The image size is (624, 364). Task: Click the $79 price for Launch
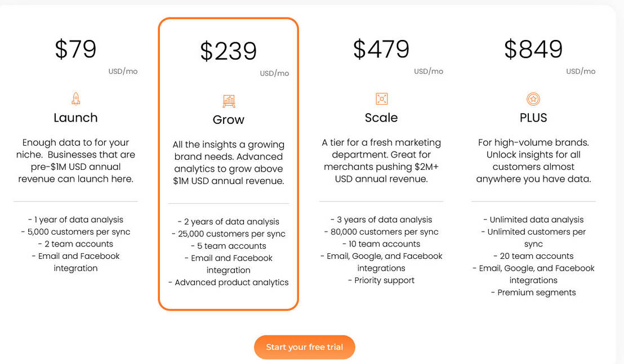pyautogui.click(x=75, y=49)
